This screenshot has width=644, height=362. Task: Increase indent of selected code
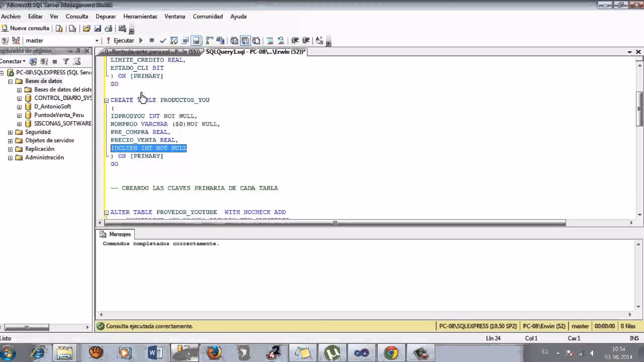(306, 41)
